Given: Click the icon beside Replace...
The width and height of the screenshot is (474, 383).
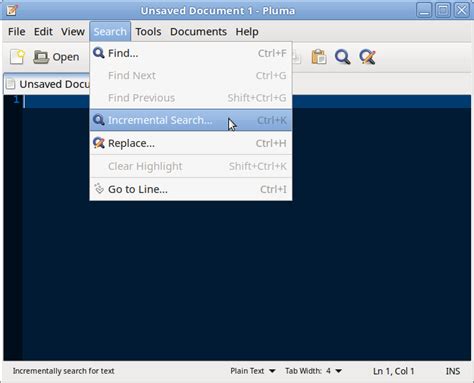Looking at the screenshot, I should [99, 143].
